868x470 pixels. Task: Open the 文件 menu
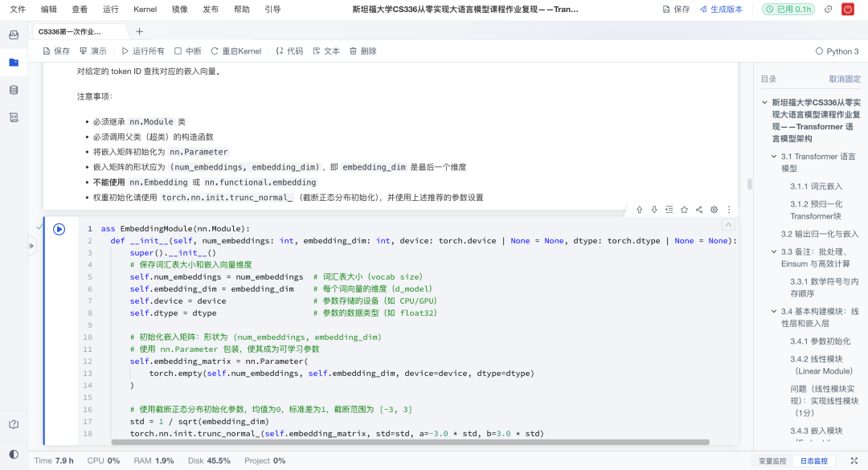point(18,10)
